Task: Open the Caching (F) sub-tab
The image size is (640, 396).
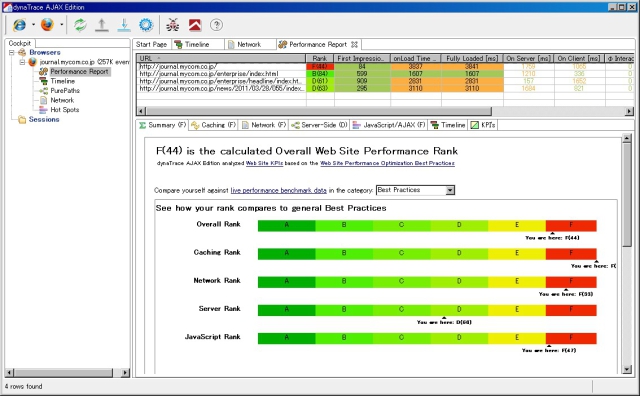Action: [213, 125]
